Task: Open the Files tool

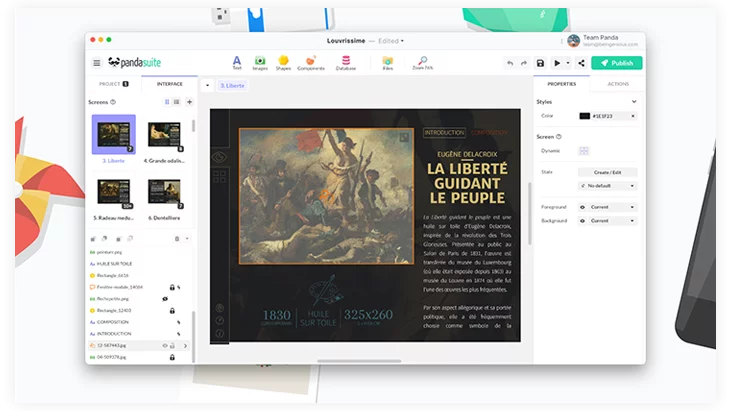Action: click(x=387, y=63)
